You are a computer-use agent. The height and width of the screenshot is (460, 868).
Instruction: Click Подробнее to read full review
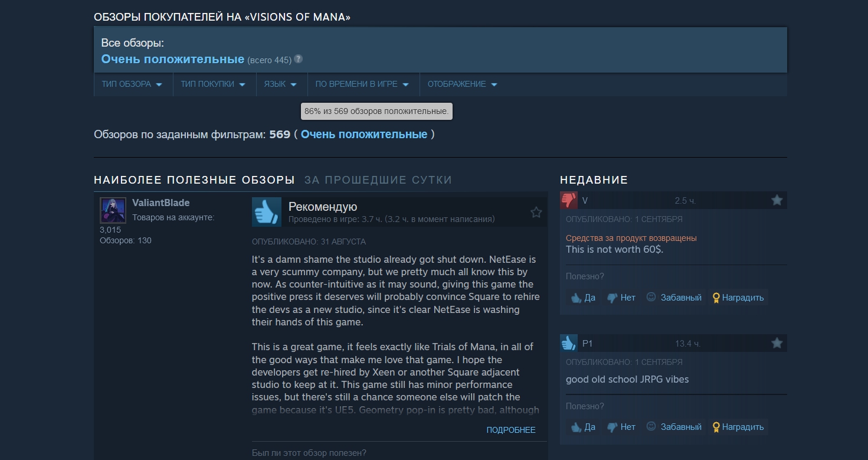[511, 430]
